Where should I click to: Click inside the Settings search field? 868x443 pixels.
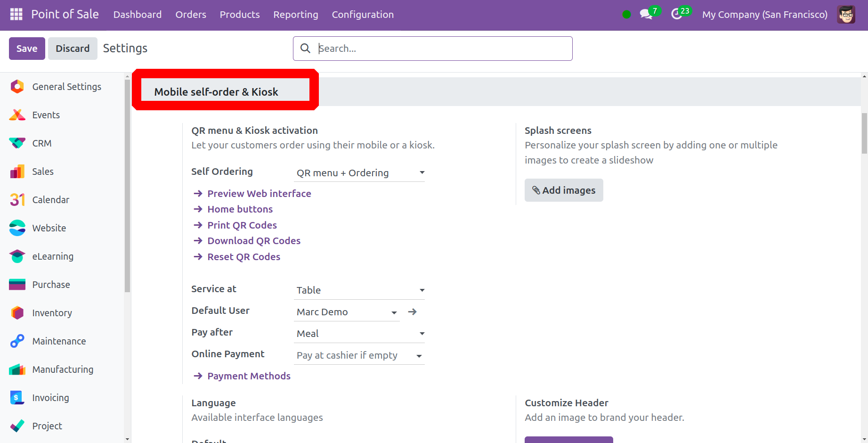click(438, 49)
